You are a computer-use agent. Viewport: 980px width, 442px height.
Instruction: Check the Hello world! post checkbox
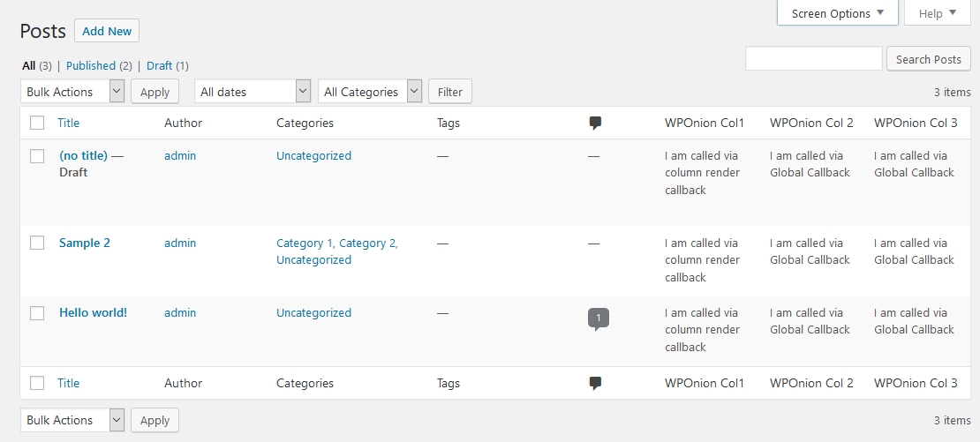click(x=37, y=313)
